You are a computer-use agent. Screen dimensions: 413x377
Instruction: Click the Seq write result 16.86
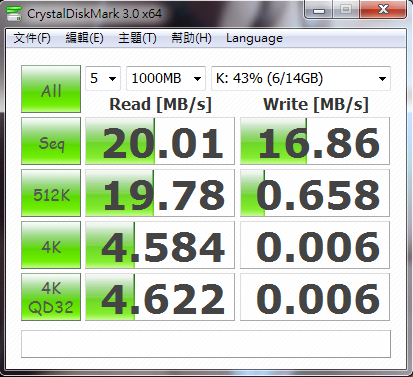pos(315,141)
